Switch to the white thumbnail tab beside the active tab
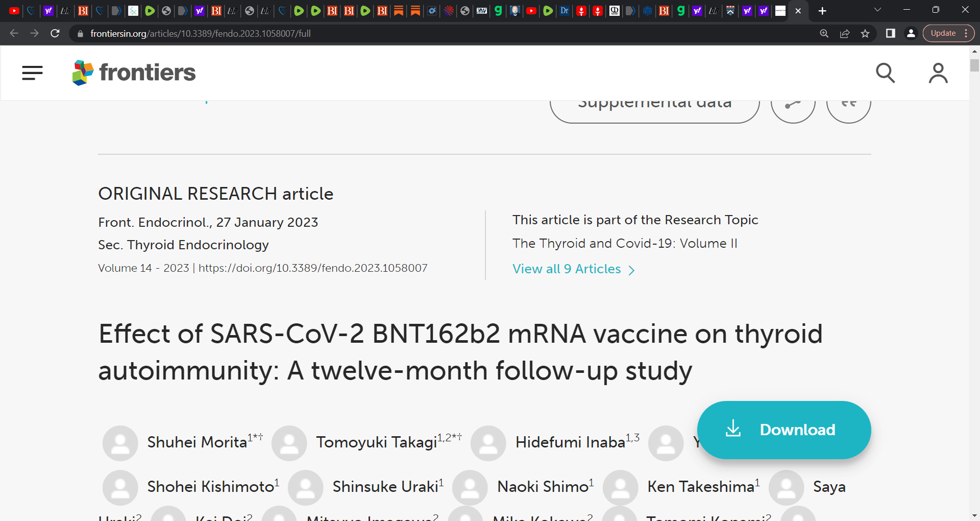980x521 pixels. coord(780,11)
